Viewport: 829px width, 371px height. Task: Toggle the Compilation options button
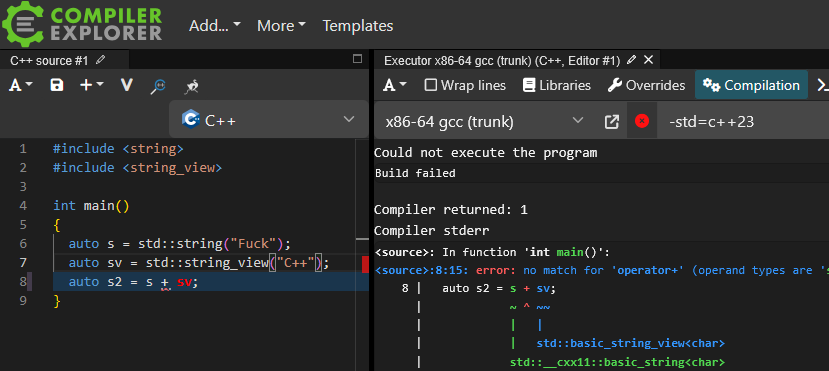coord(751,85)
